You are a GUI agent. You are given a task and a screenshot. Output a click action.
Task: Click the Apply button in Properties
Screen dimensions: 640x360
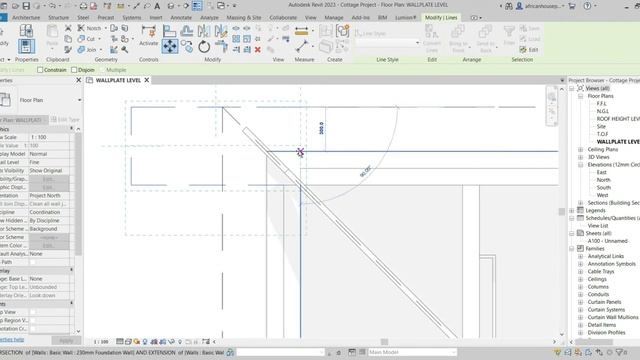[x=66, y=340]
